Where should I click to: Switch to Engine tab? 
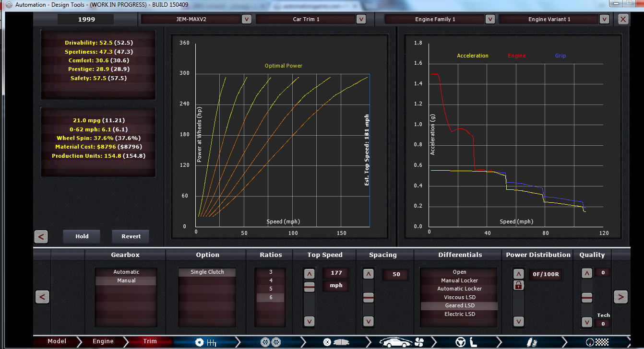(x=103, y=341)
